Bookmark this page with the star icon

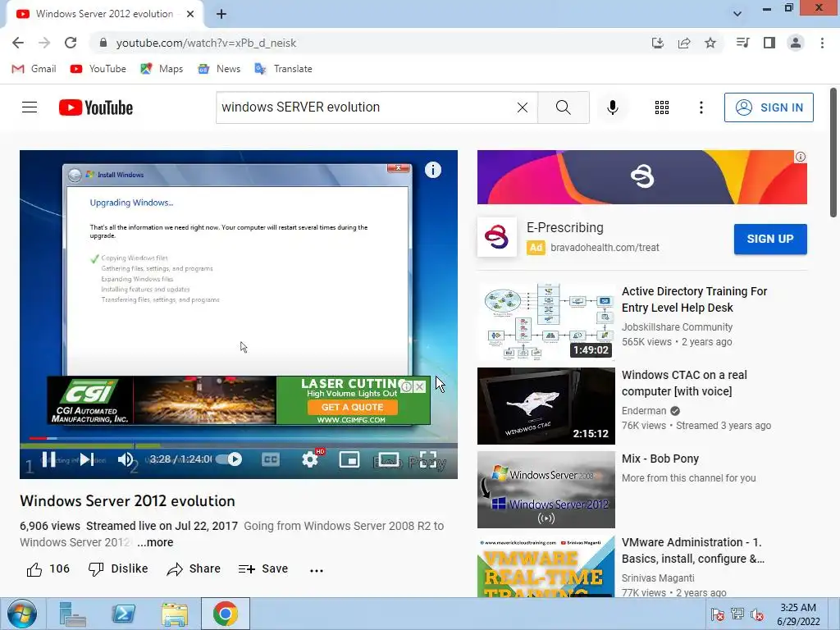[x=710, y=43]
